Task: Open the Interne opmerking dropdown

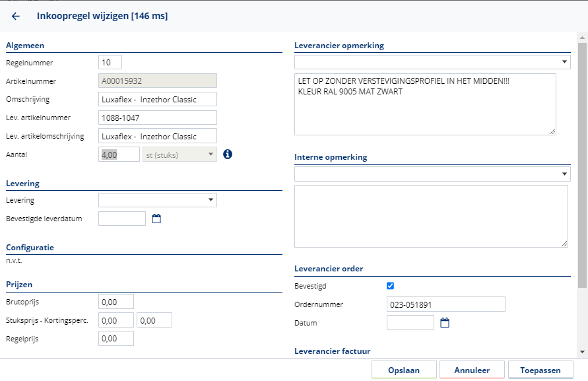Action: pos(432,174)
